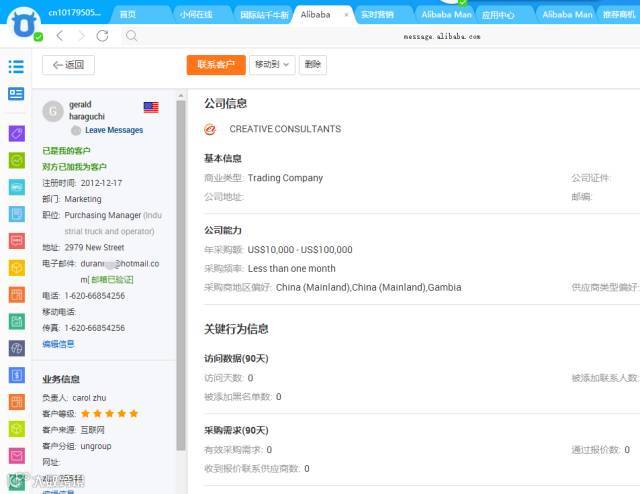Click the Trading Company business type

coord(285,178)
